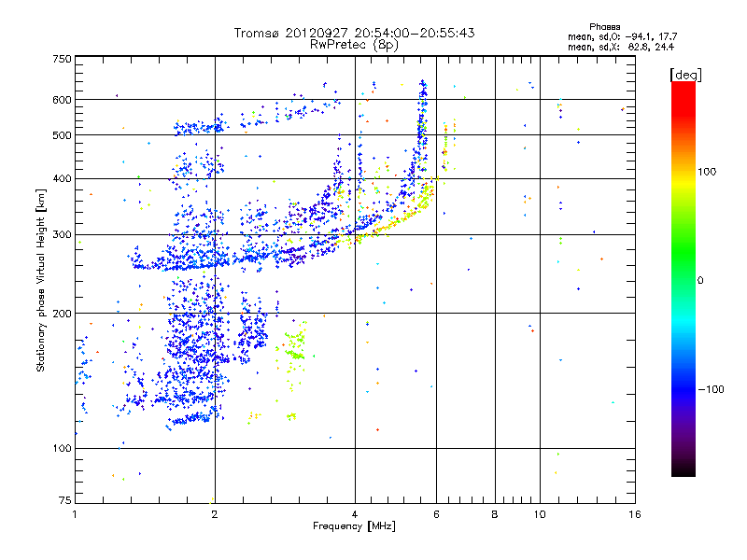This screenshot has height=560, width=747.
Task: Click the y-axis tick label '200'
Action: click(x=62, y=314)
